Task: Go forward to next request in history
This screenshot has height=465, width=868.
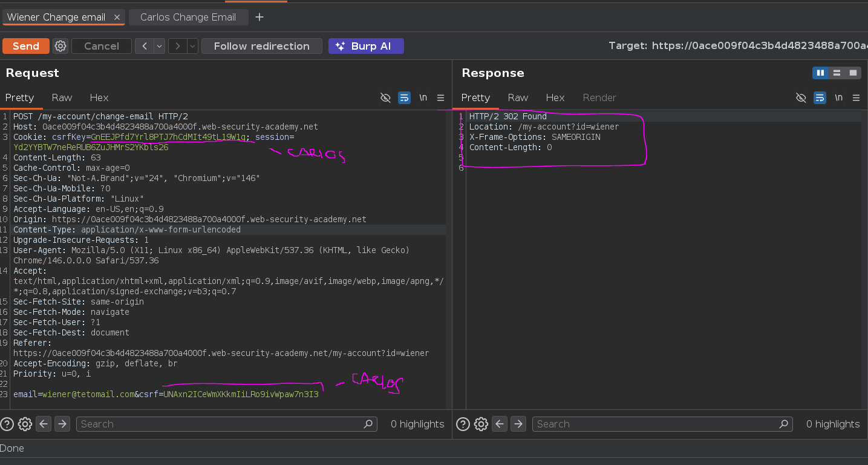Action: pyautogui.click(x=177, y=46)
